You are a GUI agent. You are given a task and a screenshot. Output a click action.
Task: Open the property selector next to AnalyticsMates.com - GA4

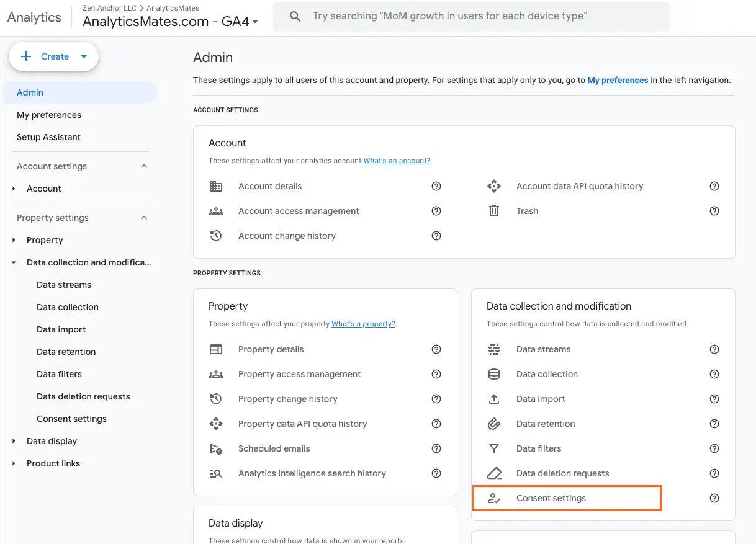(x=255, y=20)
